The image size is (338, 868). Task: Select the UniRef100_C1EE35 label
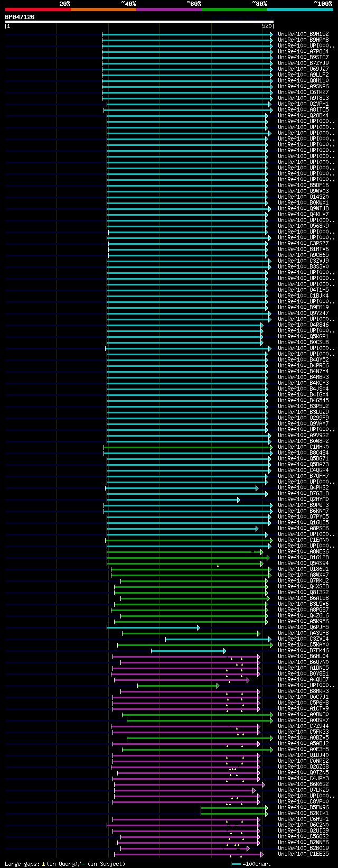(303, 854)
